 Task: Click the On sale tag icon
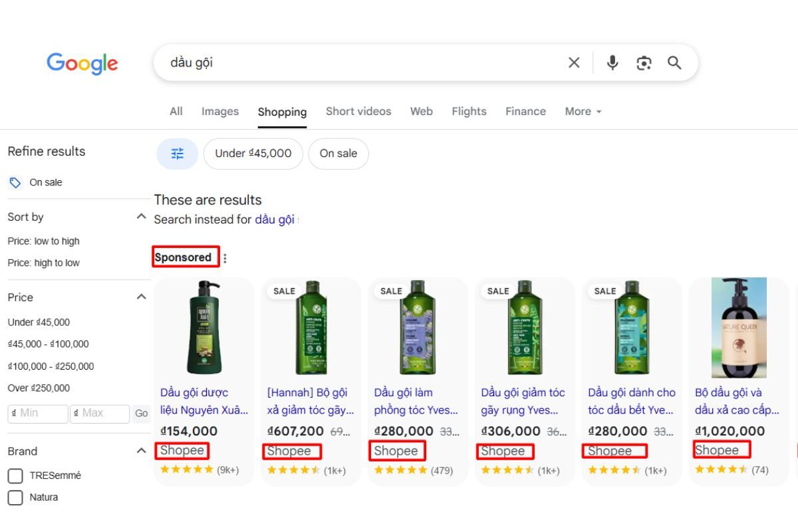[x=15, y=182]
